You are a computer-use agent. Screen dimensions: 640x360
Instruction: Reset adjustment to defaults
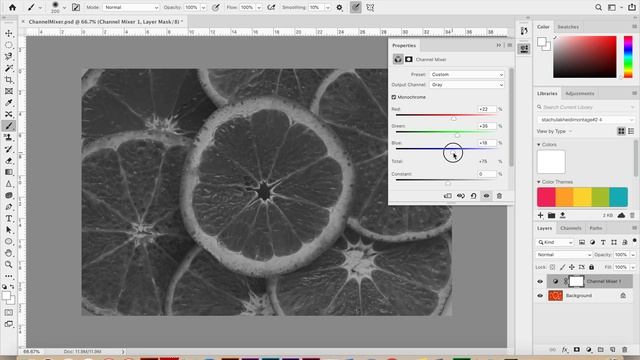pyautogui.click(x=473, y=196)
